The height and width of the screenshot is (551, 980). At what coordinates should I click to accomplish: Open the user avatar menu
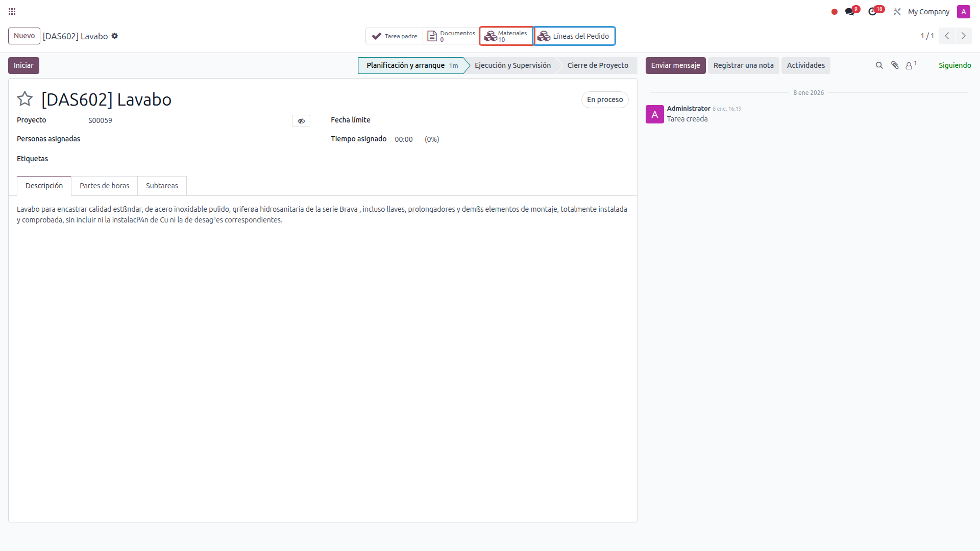click(x=964, y=12)
